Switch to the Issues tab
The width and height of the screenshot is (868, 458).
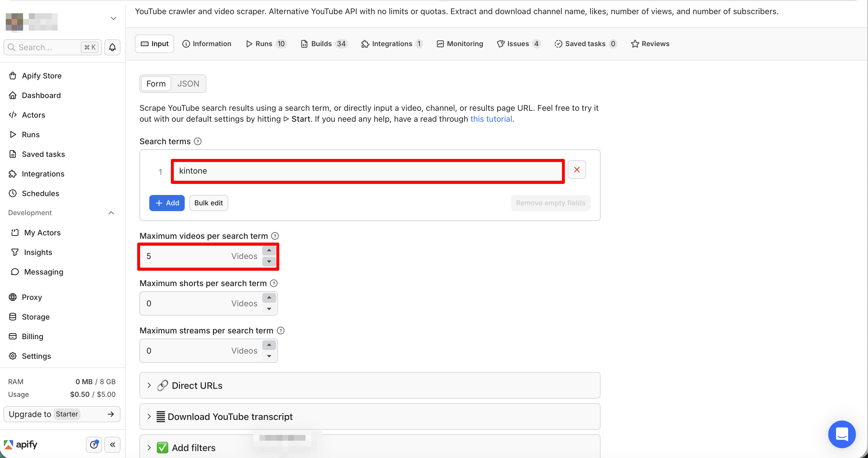coord(519,44)
